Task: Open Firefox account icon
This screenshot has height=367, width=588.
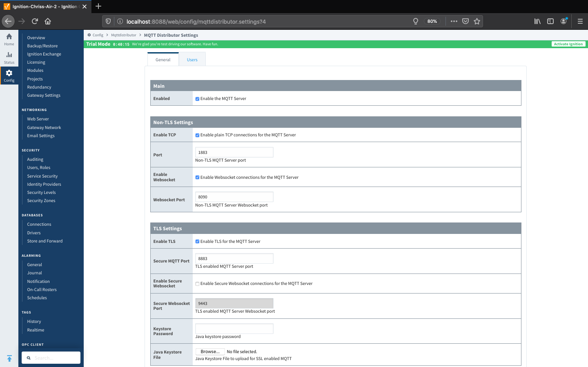Action: [563, 21]
